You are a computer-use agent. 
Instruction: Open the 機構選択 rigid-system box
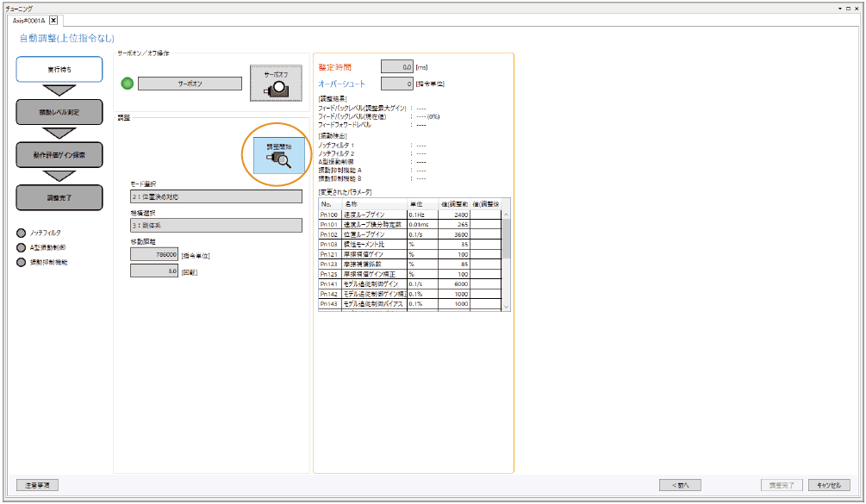pyautogui.click(x=215, y=226)
